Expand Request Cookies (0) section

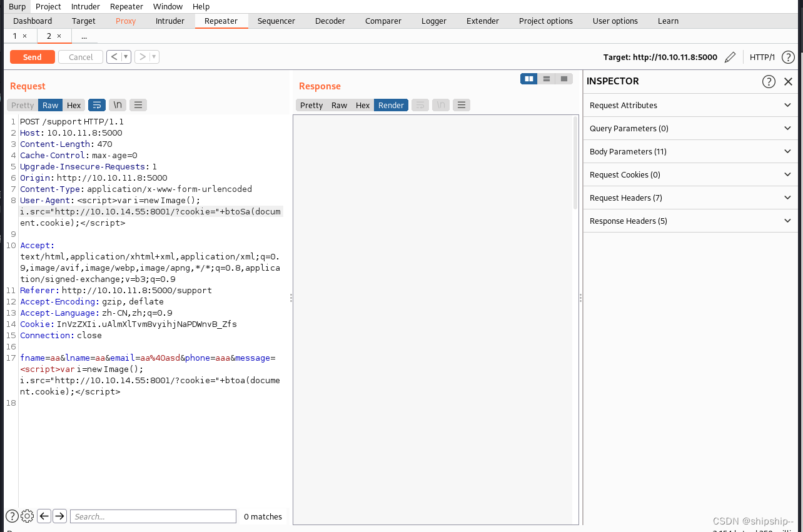click(x=691, y=174)
